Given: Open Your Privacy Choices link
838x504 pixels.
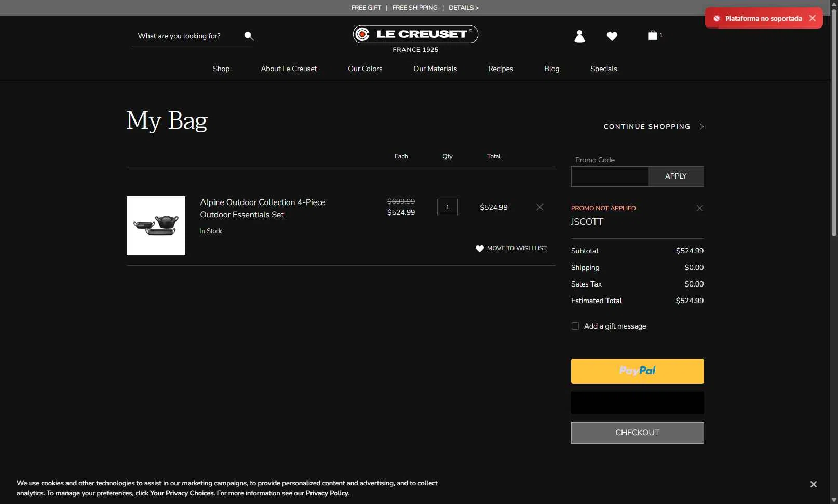Looking at the screenshot, I should [x=182, y=493].
